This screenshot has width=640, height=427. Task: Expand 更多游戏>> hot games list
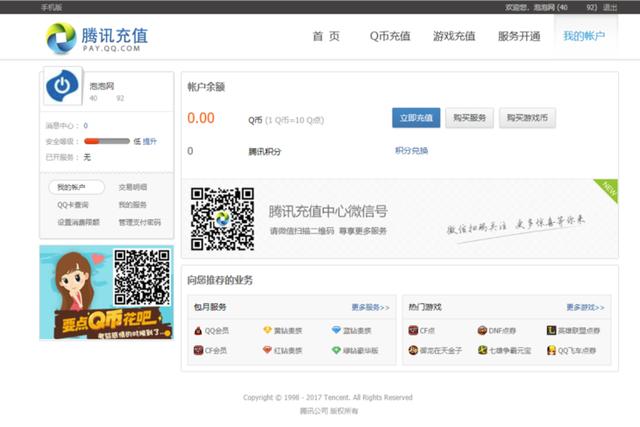point(585,307)
